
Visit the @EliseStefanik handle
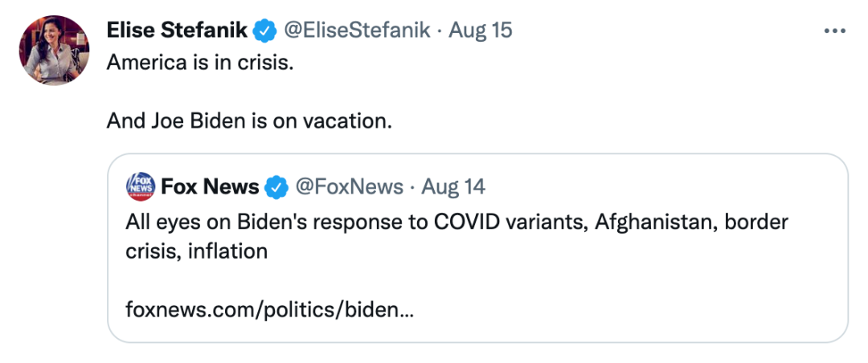(356, 31)
